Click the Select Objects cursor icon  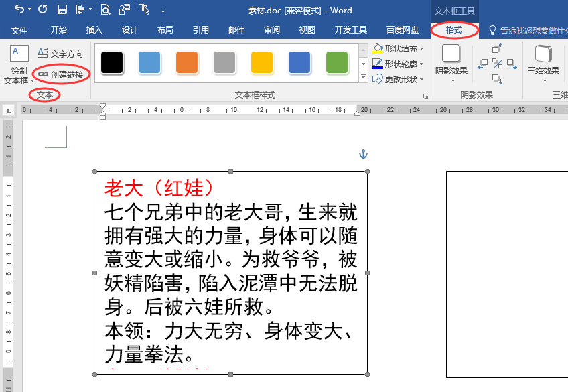[144, 9]
